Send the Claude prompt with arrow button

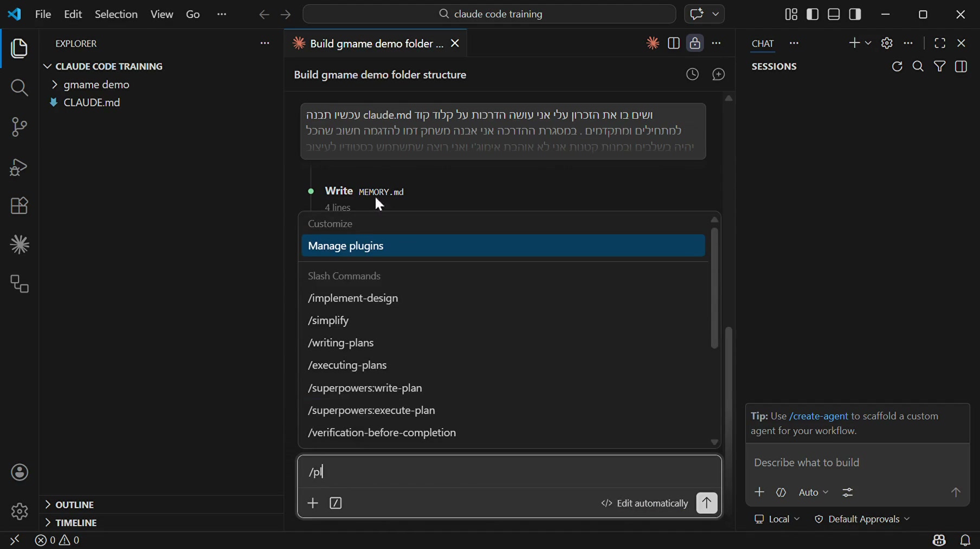[707, 503]
